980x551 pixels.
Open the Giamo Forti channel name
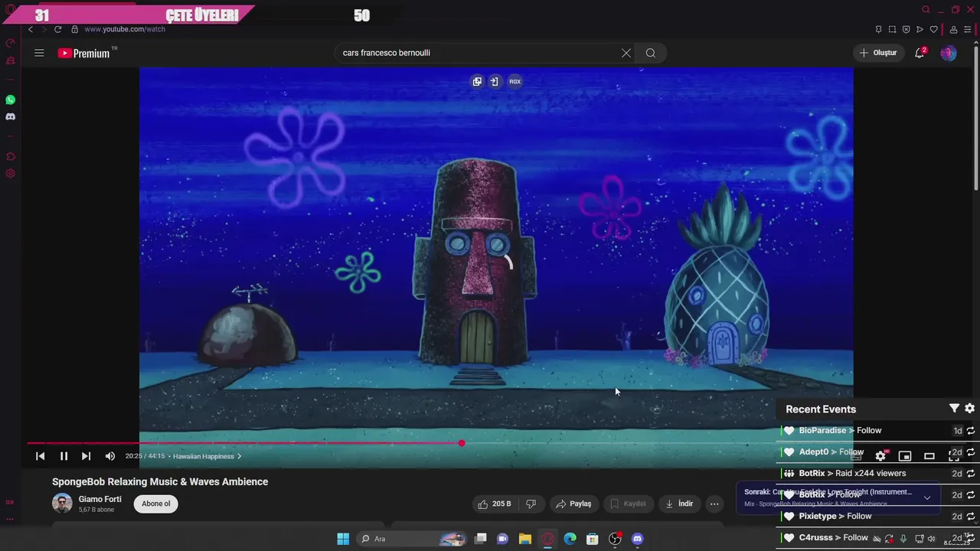(100, 499)
